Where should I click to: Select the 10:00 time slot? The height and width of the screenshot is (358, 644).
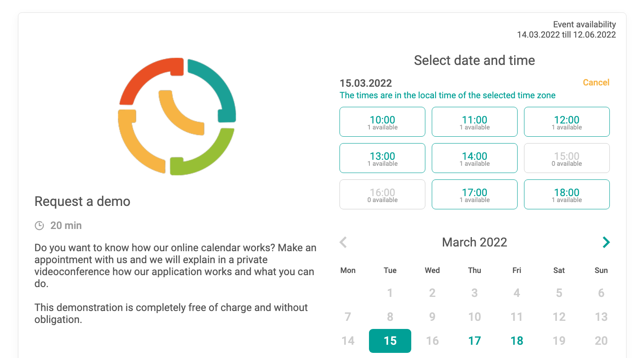point(382,122)
